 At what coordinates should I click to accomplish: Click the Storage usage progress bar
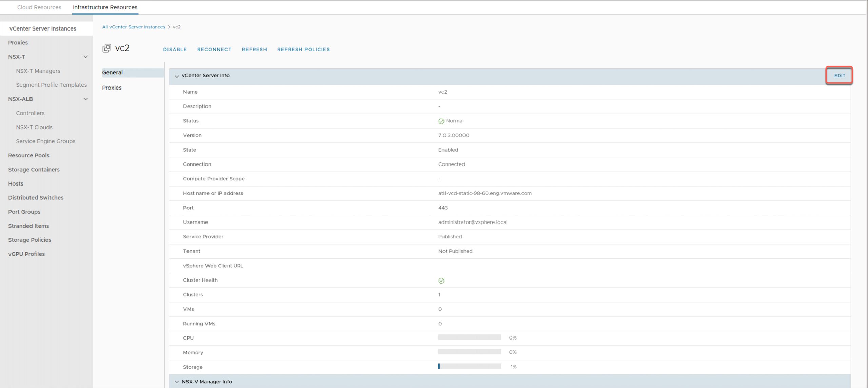pos(469,366)
